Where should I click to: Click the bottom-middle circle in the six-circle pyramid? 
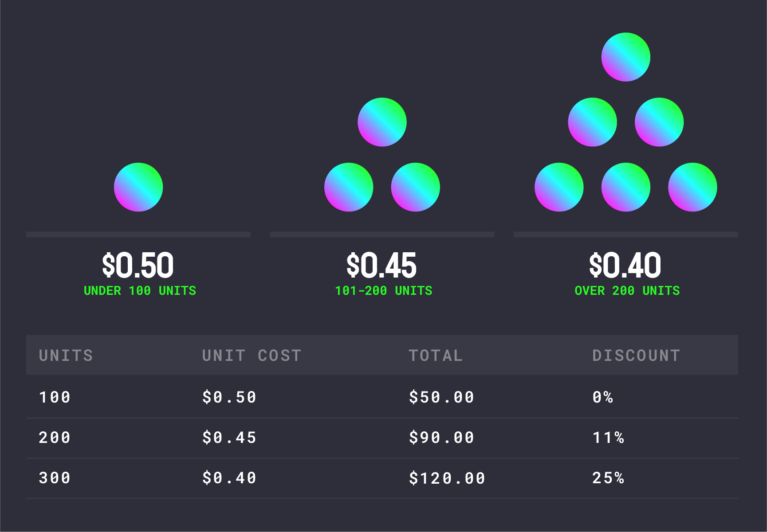(625, 187)
